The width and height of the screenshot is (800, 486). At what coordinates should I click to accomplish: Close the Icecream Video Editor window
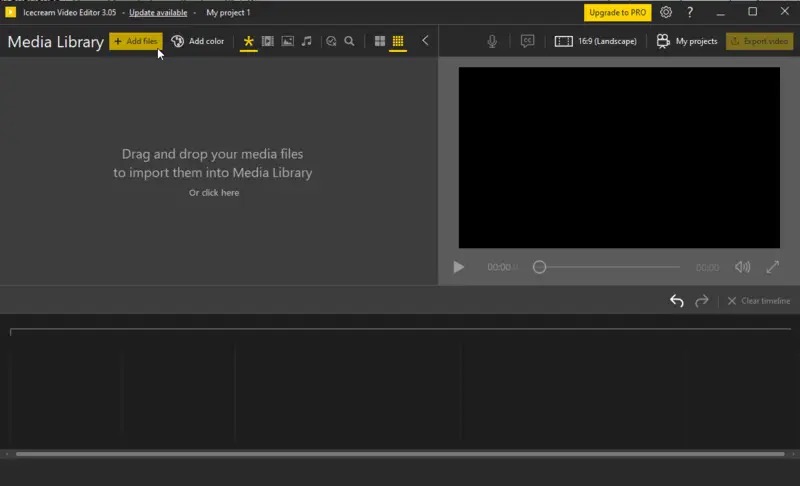pos(785,11)
